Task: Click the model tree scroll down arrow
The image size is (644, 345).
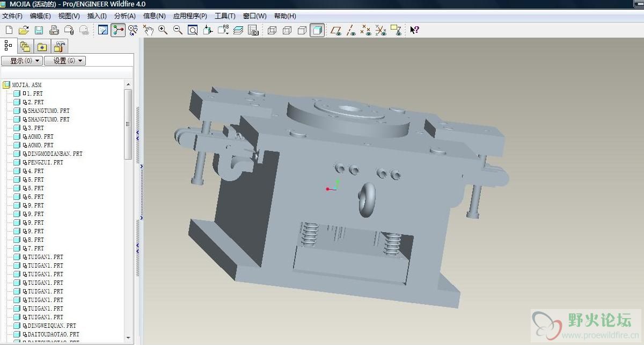Action: pyautogui.click(x=128, y=338)
